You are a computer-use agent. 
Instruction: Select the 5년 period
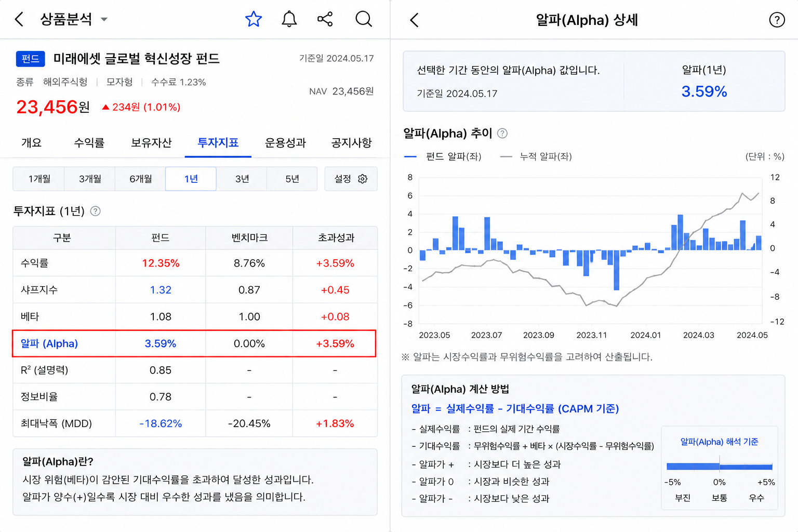(292, 179)
